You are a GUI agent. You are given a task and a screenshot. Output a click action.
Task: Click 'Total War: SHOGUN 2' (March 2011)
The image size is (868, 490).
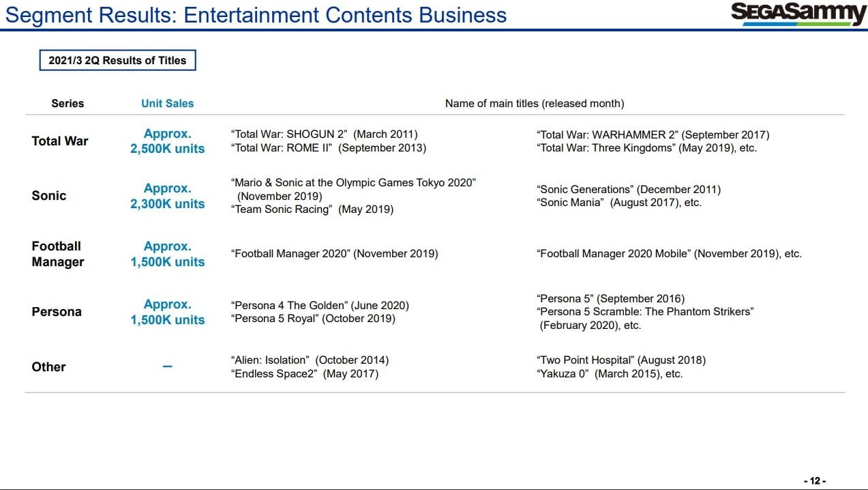(325, 134)
